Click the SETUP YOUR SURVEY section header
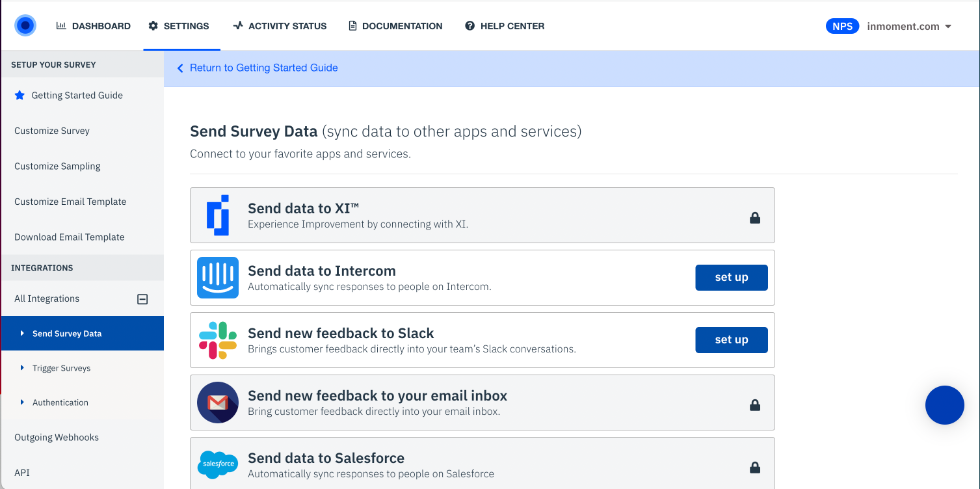This screenshot has height=489, width=980. pyautogui.click(x=53, y=65)
